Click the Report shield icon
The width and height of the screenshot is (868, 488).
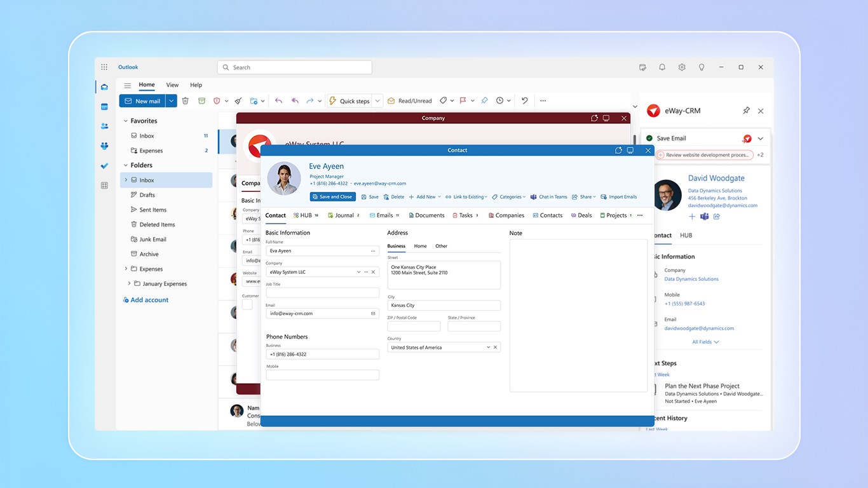click(217, 100)
